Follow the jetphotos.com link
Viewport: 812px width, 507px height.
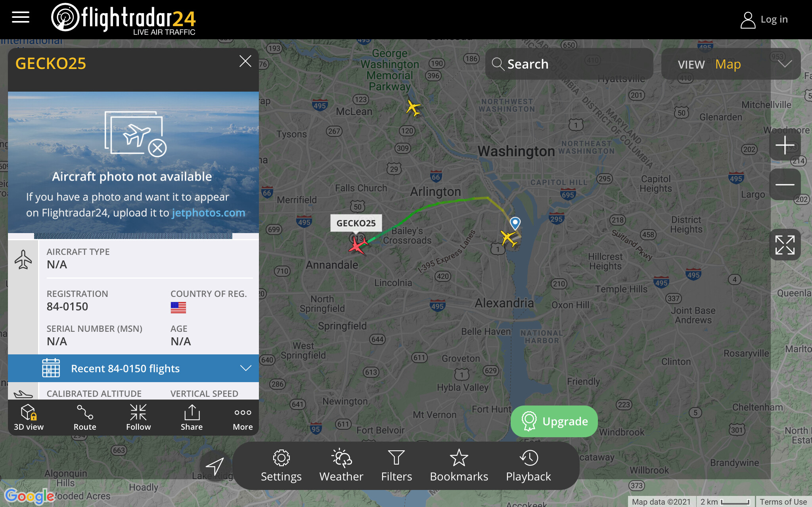(x=209, y=213)
